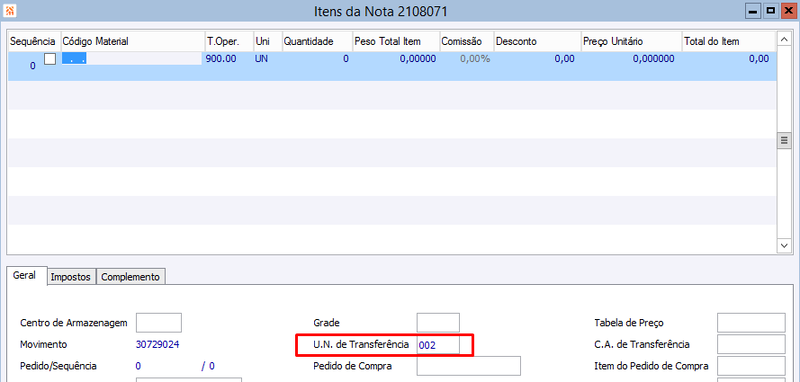Click the Movimento value 30729024
Viewport: 800px width, 382px height.
157,344
